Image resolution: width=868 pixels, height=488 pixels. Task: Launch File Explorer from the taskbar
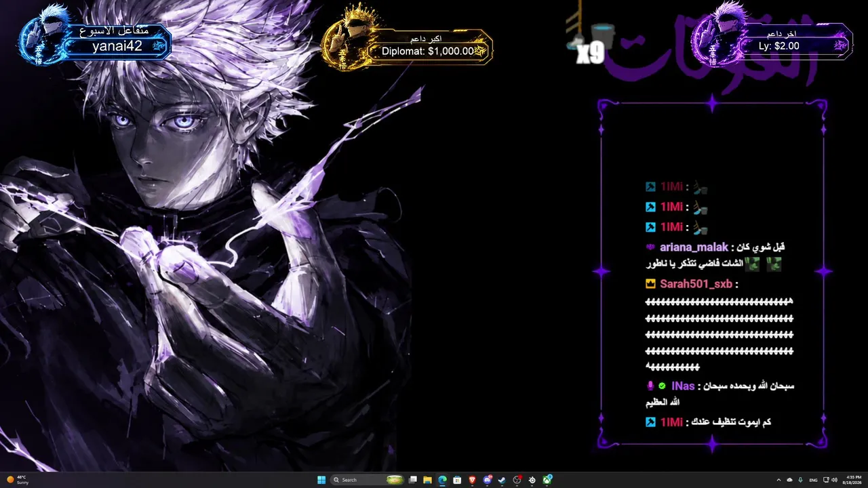point(427,480)
